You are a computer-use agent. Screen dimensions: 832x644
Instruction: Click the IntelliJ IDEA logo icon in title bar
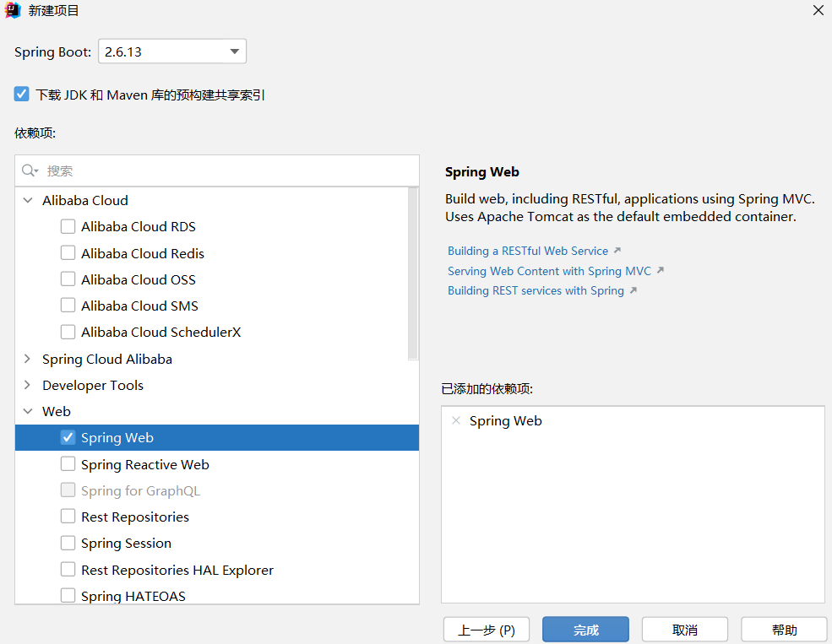12,10
